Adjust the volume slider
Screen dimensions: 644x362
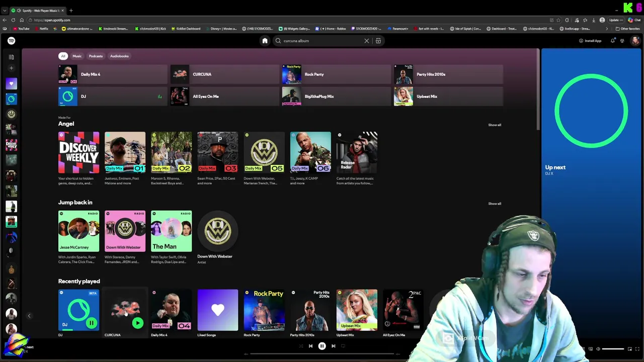click(613, 349)
